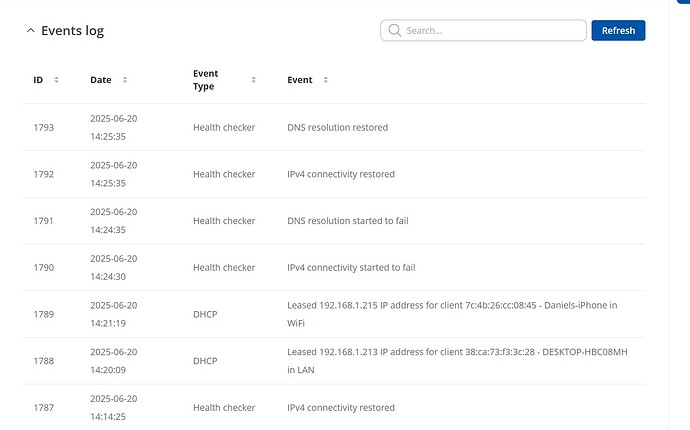Click date 2025-06-20 14:24:35 cell
This screenshot has width=690, height=430.
(x=114, y=221)
